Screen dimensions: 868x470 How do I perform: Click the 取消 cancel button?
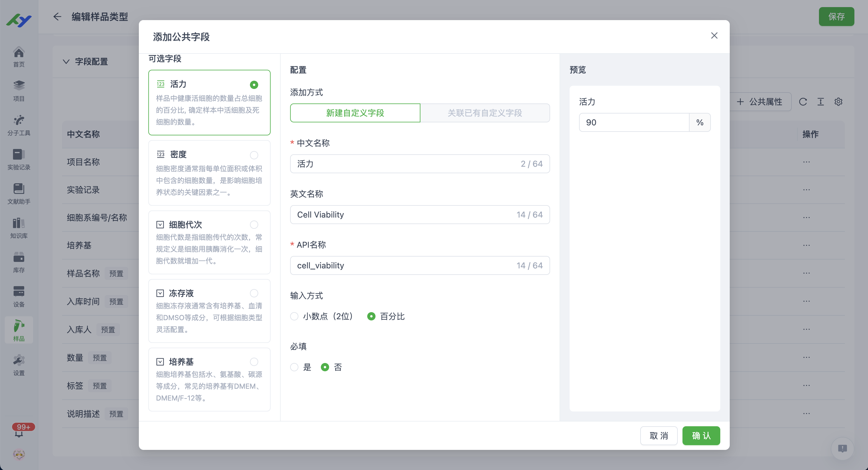[x=659, y=436]
